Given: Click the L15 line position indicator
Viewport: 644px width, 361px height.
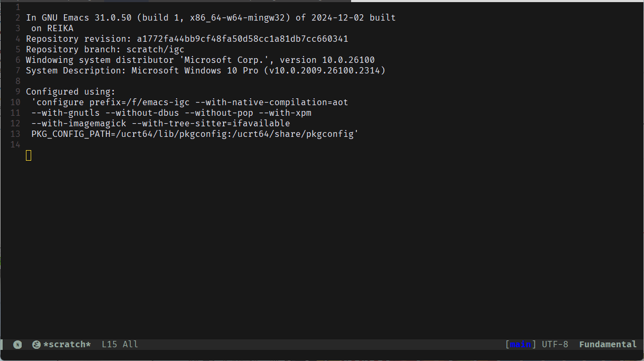Looking at the screenshot, I should pyautogui.click(x=109, y=345).
